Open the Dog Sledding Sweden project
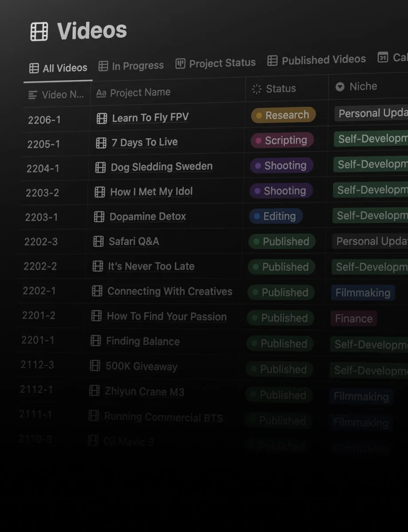 point(161,167)
